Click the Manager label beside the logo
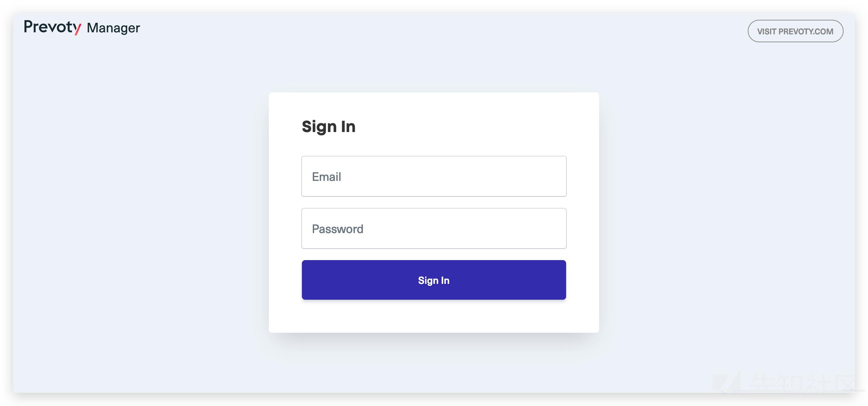Viewport: 868px width, 406px height. pyautogui.click(x=113, y=28)
